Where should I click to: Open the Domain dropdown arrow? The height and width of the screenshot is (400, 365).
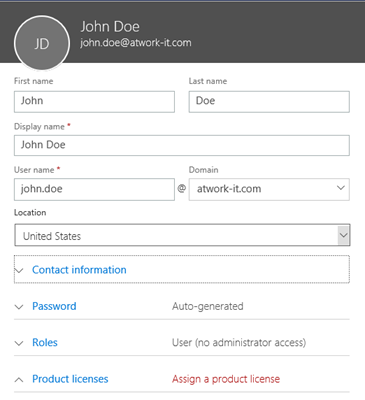point(340,188)
